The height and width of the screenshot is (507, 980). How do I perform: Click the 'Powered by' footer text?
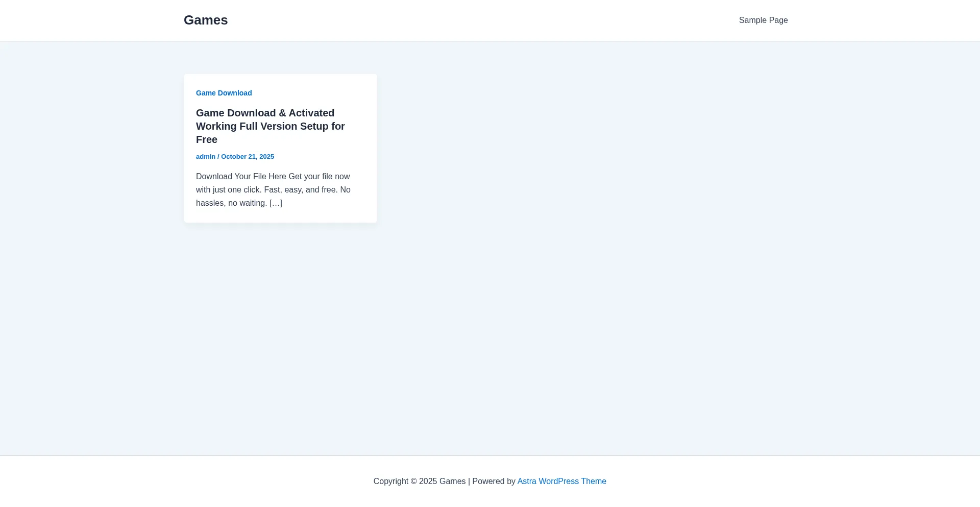click(x=494, y=481)
